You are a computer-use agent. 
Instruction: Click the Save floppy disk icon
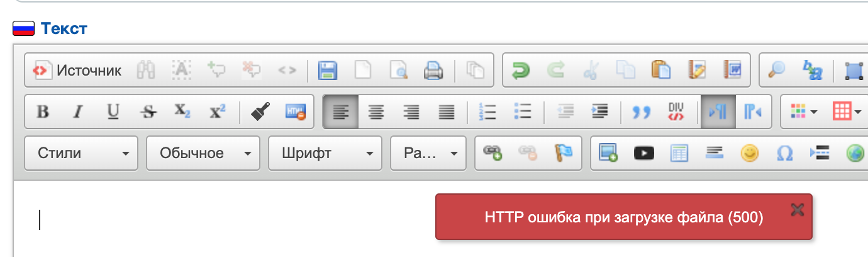pyautogui.click(x=327, y=70)
